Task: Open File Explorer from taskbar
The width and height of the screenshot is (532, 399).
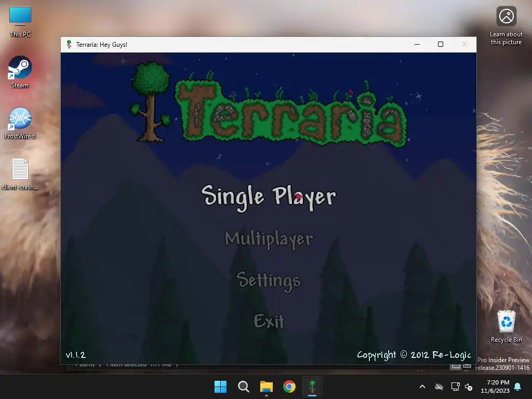Action: tap(267, 387)
